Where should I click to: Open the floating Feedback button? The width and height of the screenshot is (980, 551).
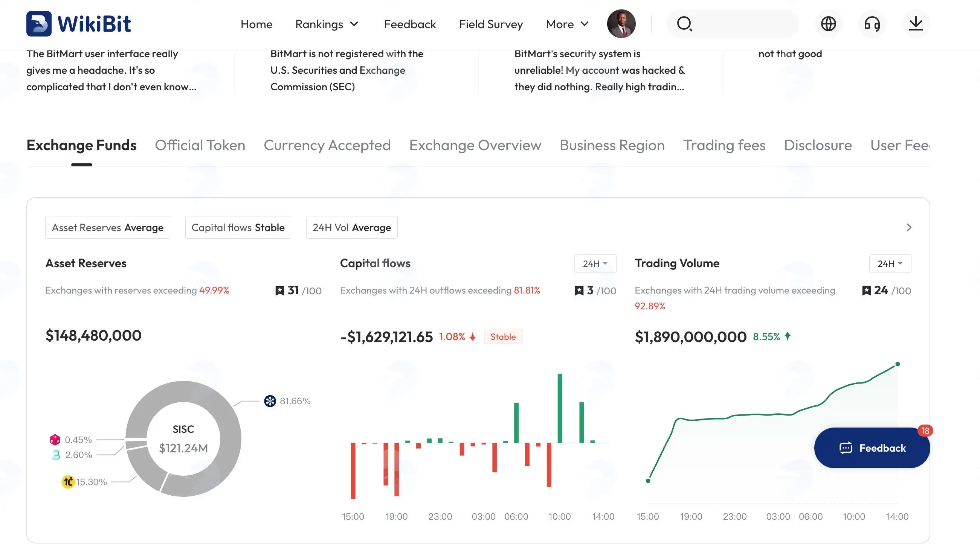click(872, 448)
